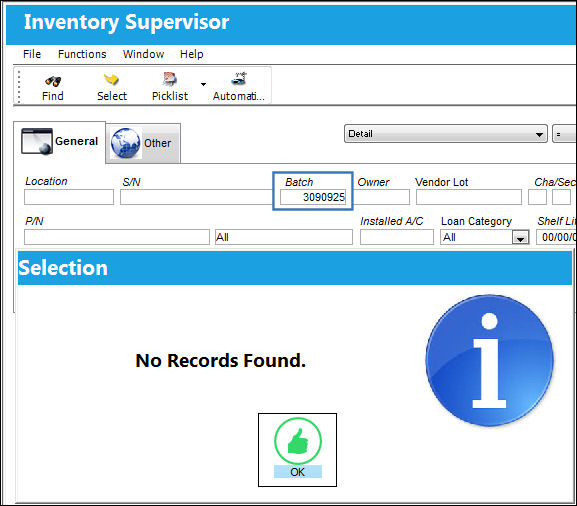Switch to the General tab
This screenshot has width=577, height=506.
(x=60, y=142)
